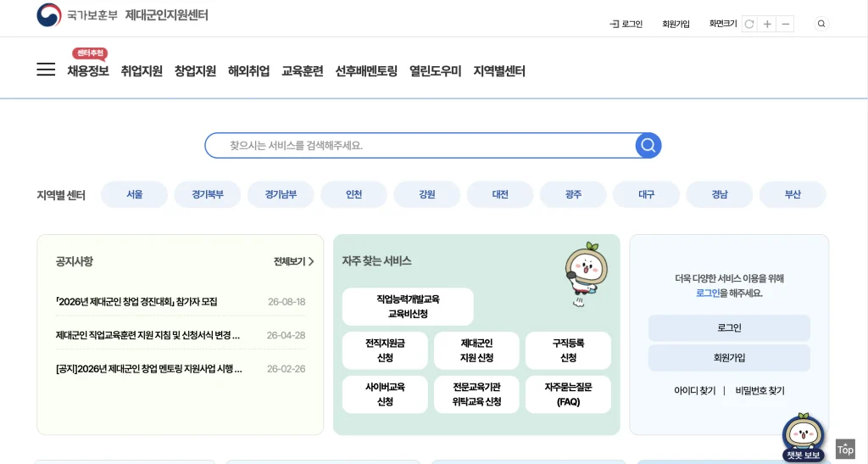Click the 국가보훈부 제대군인지원센터 logo
Screen dimensions: 868x464
pos(122,15)
